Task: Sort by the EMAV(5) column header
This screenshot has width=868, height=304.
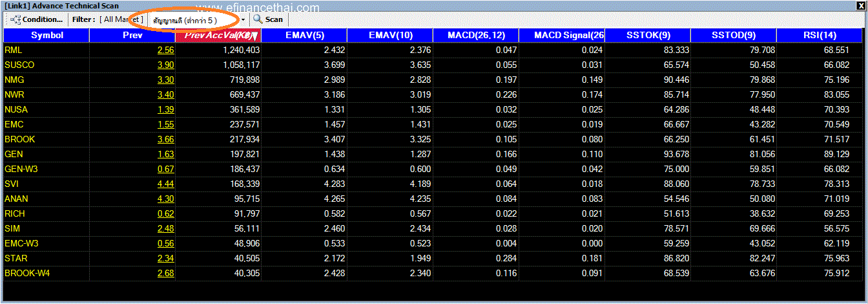Action: tap(304, 36)
